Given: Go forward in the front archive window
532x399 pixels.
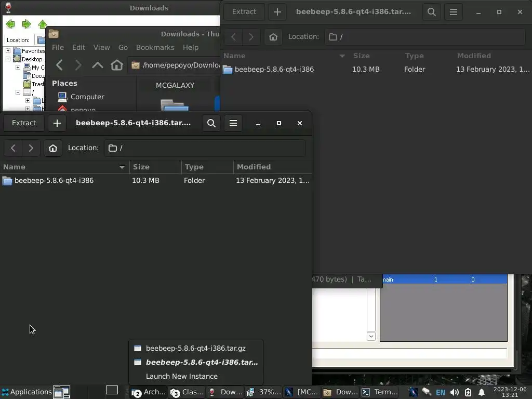Looking at the screenshot, I should [x=31, y=148].
